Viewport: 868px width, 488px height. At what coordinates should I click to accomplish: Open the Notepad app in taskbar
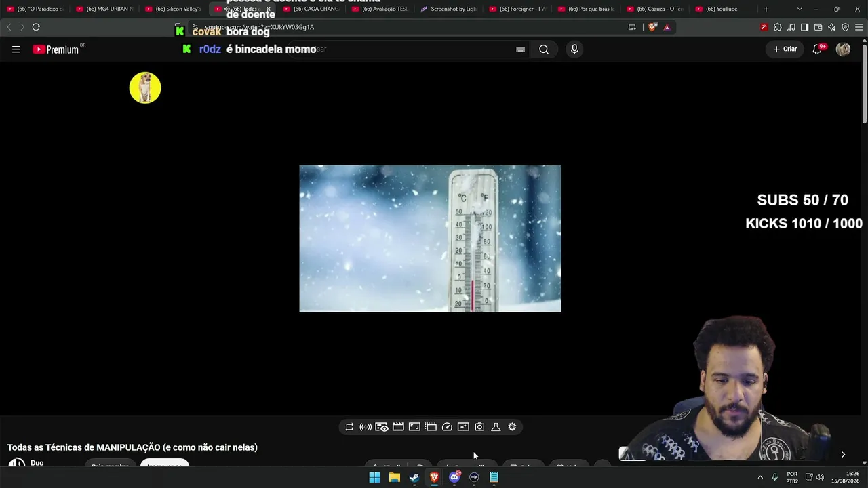click(x=494, y=477)
